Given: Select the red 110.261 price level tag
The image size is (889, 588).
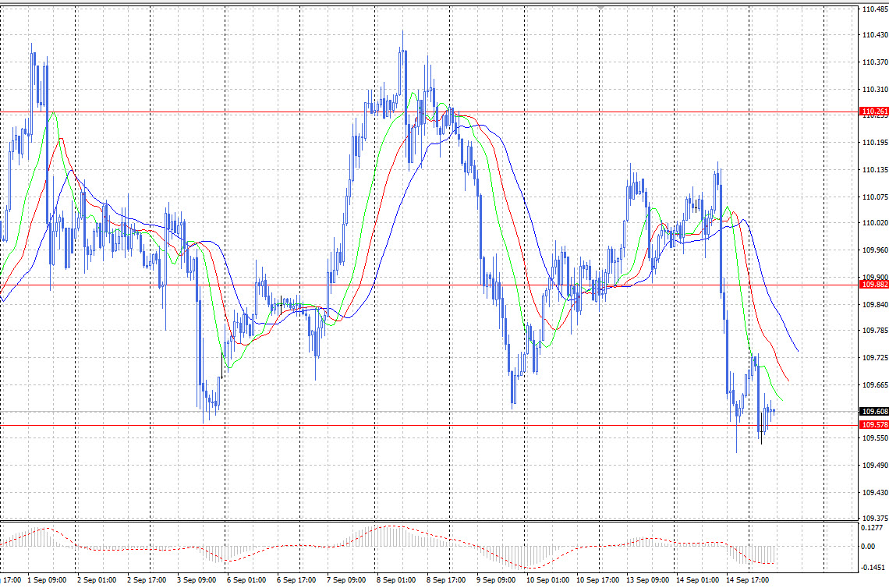Looking at the screenshot, I should pos(874,112).
